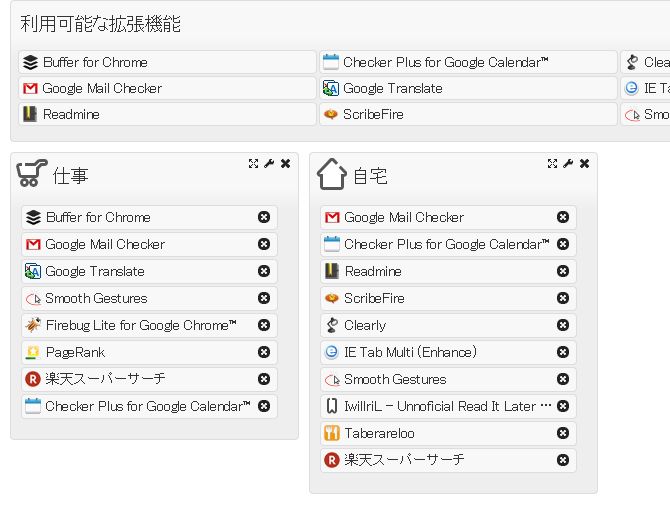Remove Smooth Gestures from 仕事 group

pyautogui.click(x=264, y=298)
